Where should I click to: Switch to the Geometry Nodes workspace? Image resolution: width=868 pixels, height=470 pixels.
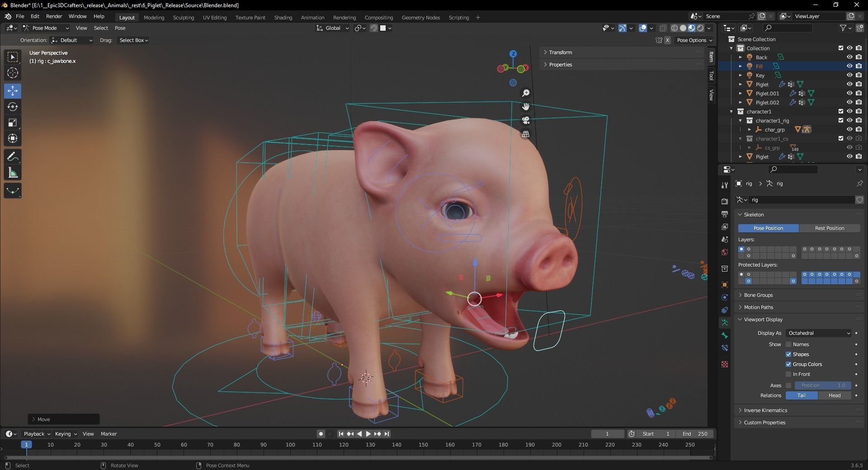420,18
